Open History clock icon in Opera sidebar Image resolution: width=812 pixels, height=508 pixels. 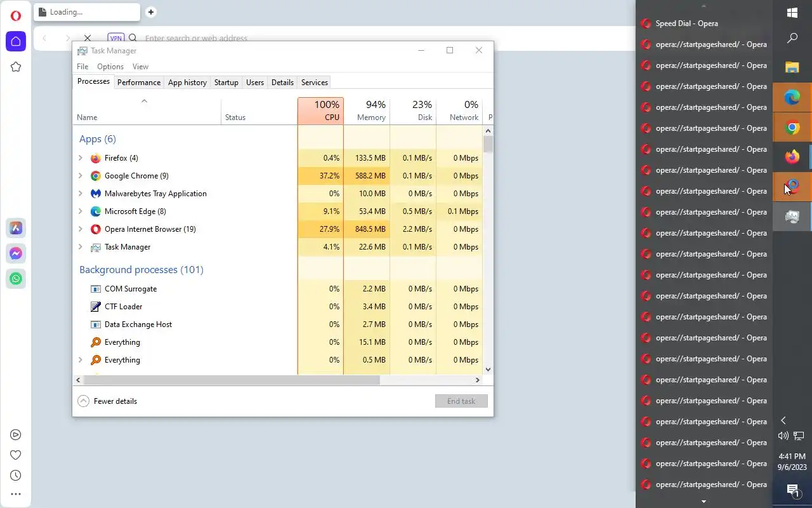pos(16,475)
